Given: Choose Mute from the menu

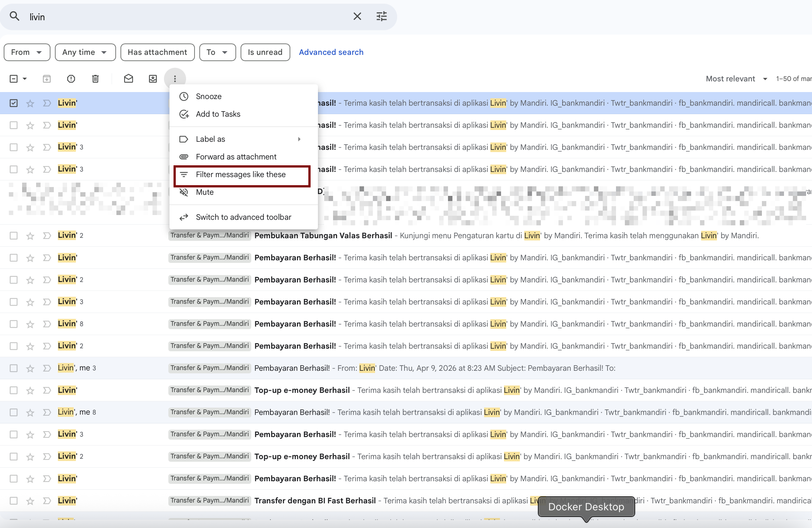Looking at the screenshot, I should click(244, 192).
